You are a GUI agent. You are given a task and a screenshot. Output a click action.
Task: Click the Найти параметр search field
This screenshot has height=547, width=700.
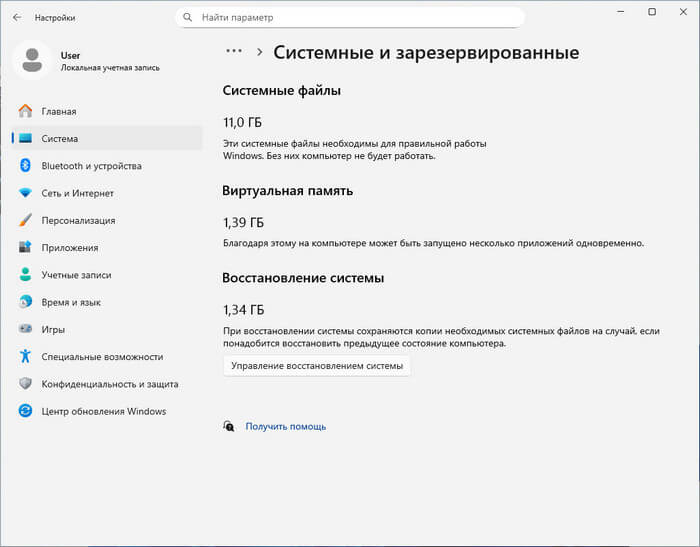(350, 18)
